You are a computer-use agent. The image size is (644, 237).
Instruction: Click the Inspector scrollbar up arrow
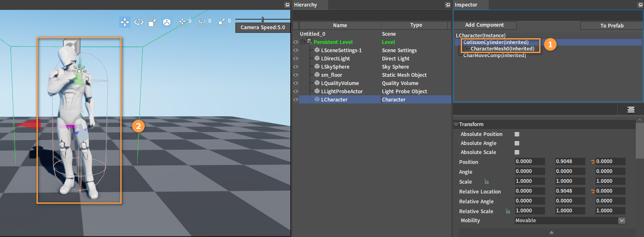click(x=639, y=119)
